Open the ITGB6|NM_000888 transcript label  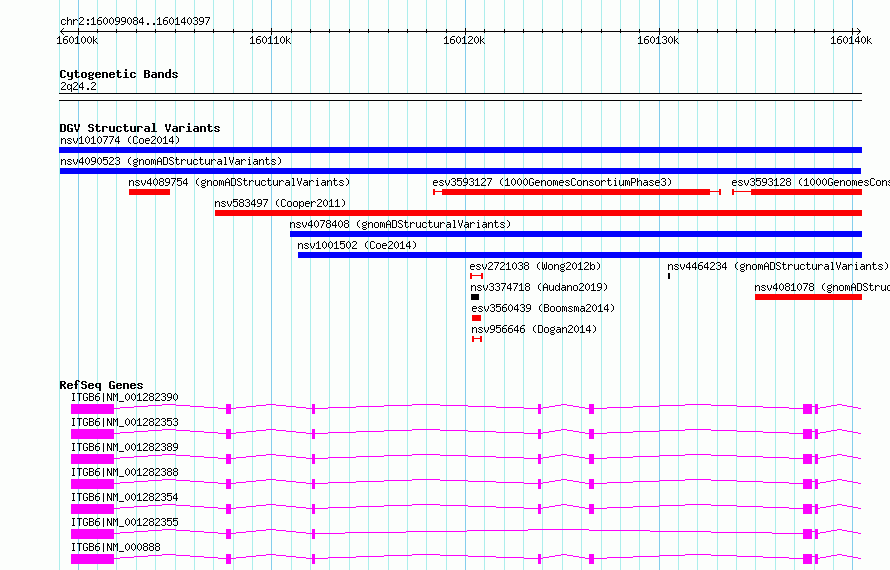click(116, 547)
